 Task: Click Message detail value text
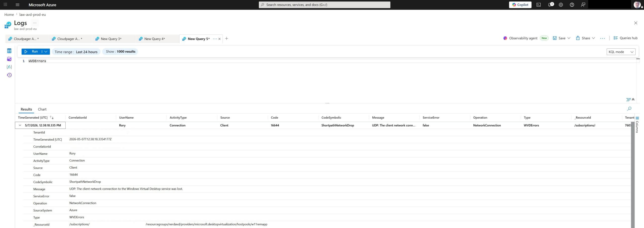click(x=126, y=189)
